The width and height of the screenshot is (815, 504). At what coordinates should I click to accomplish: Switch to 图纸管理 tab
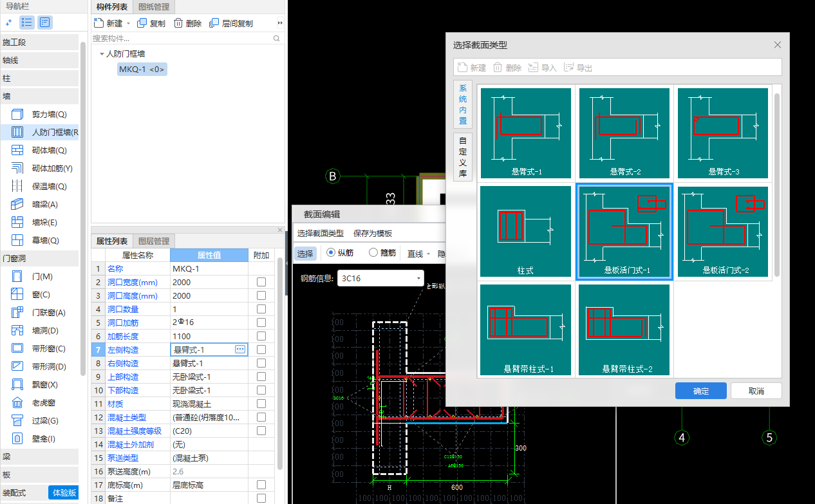pyautogui.click(x=154, y=7)
